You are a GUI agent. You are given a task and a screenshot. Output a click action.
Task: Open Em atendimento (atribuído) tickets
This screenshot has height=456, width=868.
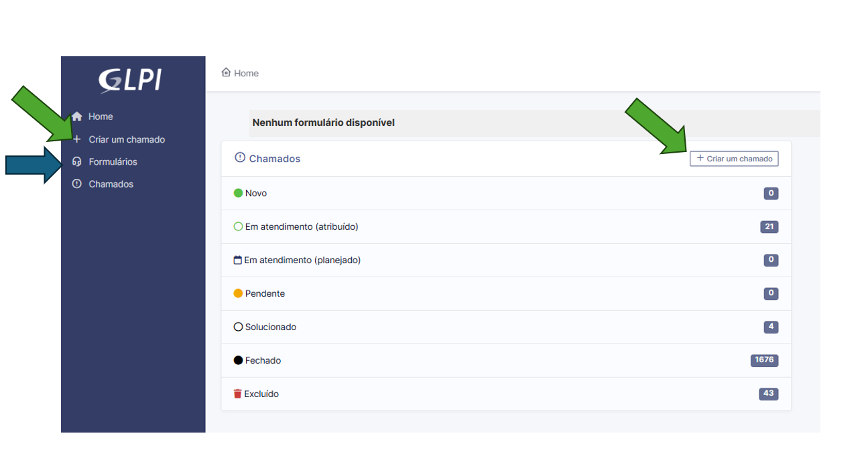click(506, 226)
